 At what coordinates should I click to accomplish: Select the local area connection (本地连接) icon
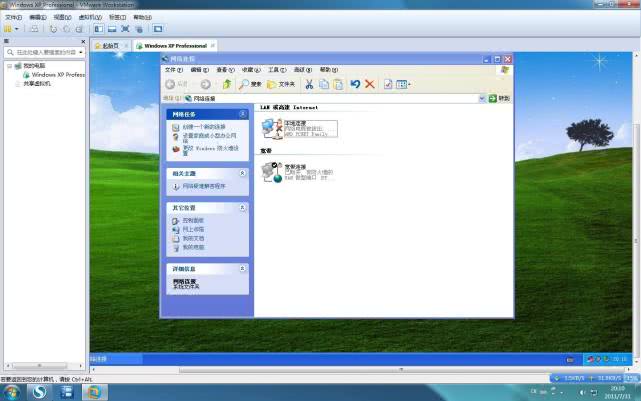pos(272,126)
